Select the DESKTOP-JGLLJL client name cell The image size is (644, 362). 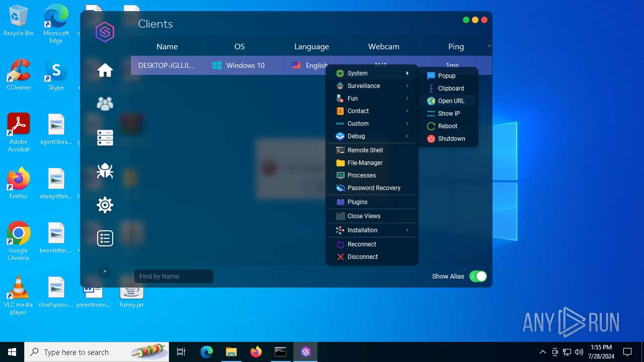[x=167, y=65]
